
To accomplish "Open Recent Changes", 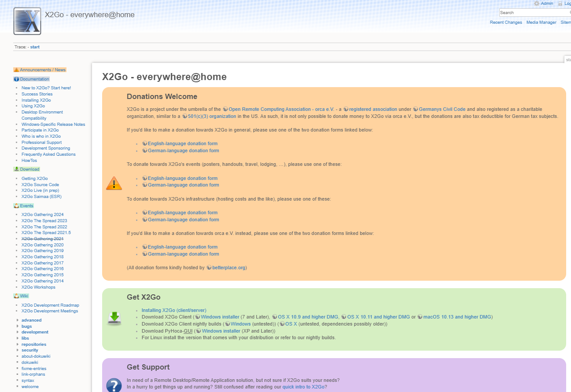I will point(505,22).
